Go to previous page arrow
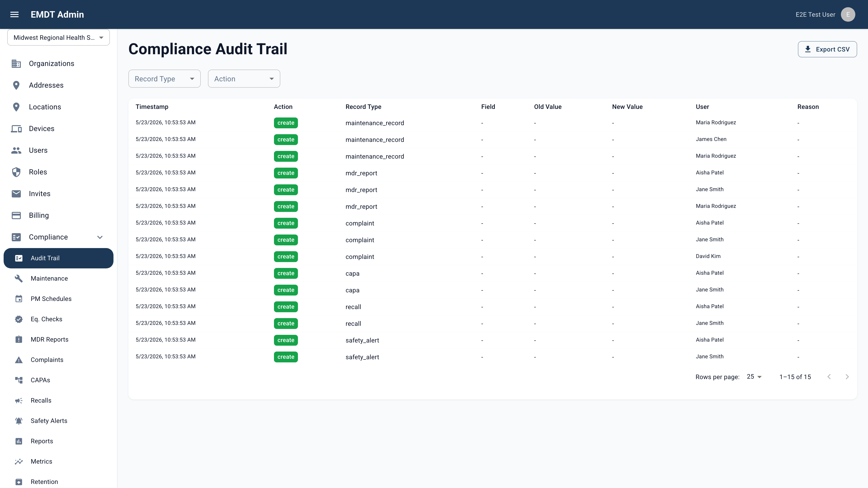This screenshot has width=868, height=488. [x=829, y=377]
